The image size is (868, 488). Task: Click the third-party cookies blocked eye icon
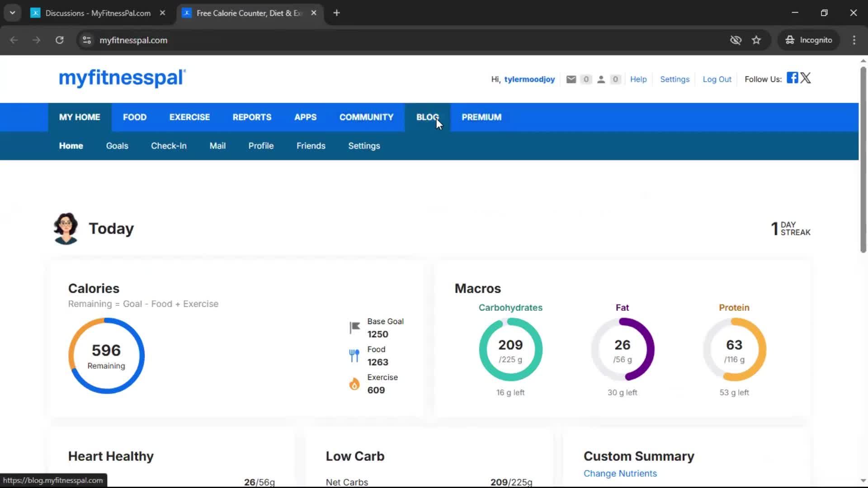click(x=736, y=40)
